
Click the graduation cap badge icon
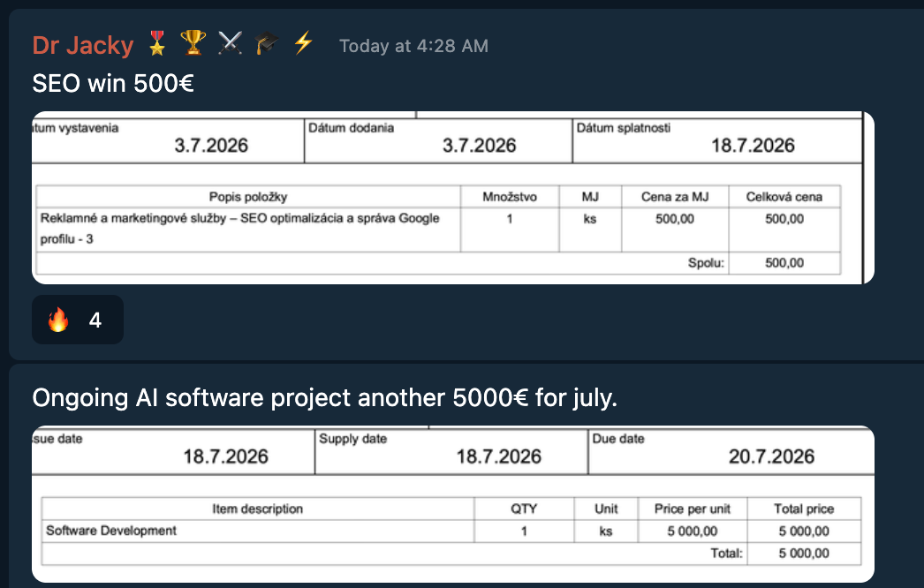[x=267, y=43]
